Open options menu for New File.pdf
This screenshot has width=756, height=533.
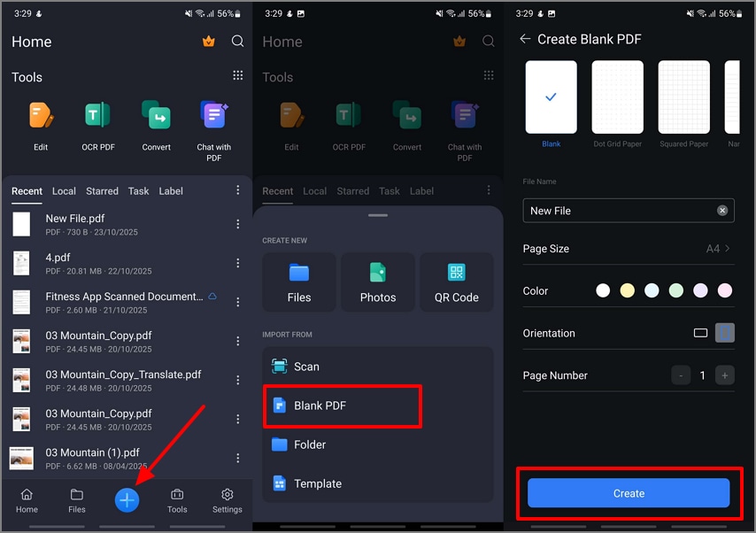236,223
